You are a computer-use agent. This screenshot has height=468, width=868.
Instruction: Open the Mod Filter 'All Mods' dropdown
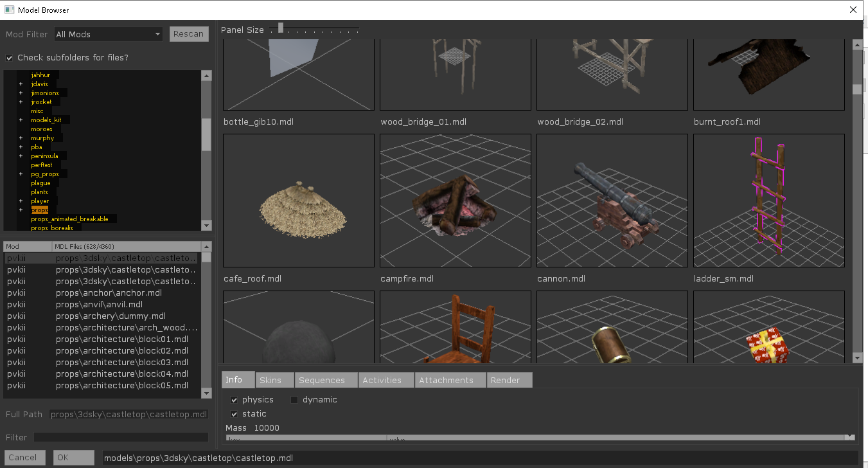click(108, 34)
